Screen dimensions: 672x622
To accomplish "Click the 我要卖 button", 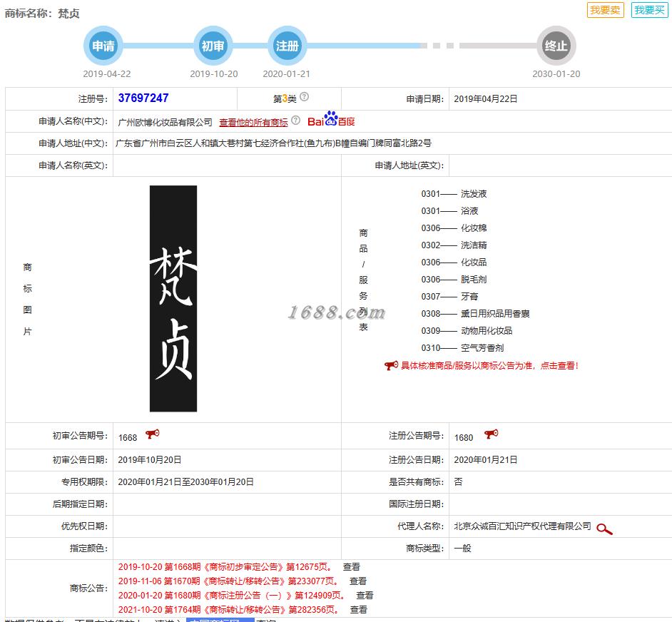I will click(x=605, y=10).
